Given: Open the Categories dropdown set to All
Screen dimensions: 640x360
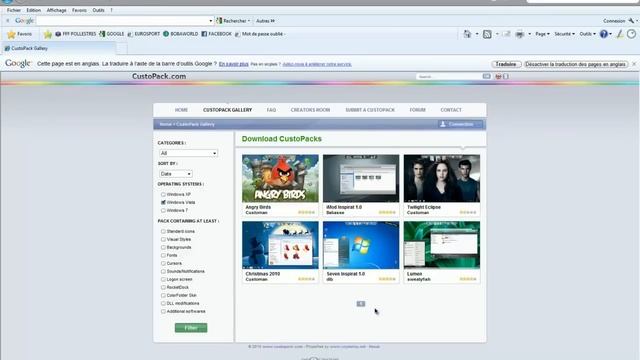Looking at the screenshot, I should pyautogui.click(x=188, y=153).
